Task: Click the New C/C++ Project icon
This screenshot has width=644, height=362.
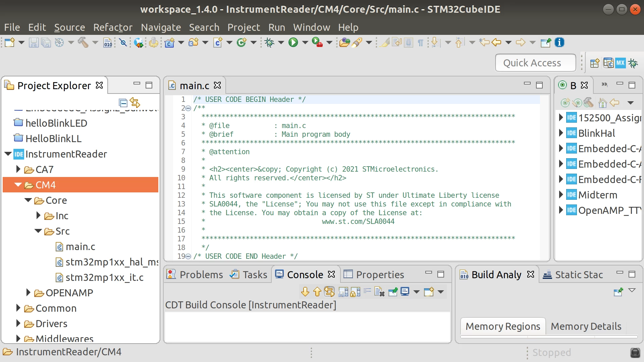Action: 169,43
